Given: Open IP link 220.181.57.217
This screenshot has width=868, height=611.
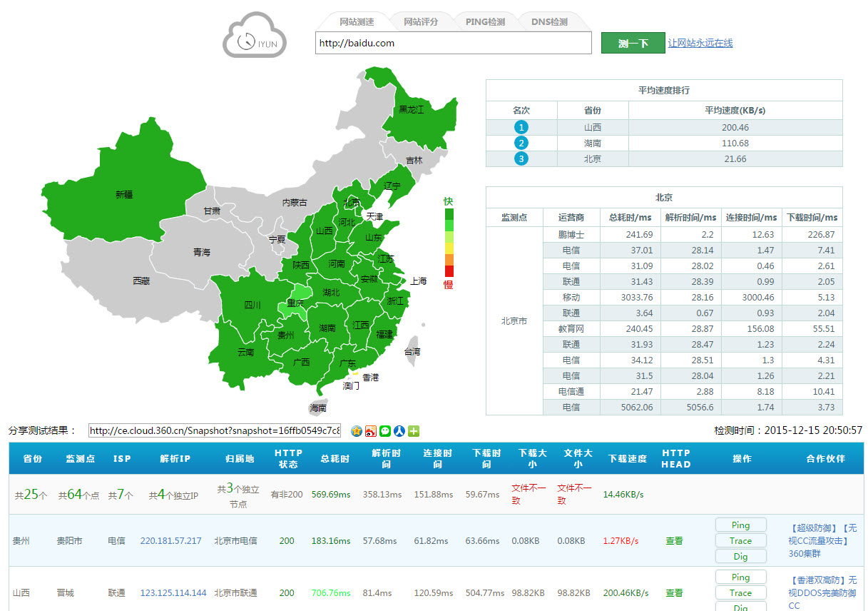Looking at the screenshot, I should pyautogui.click(x=171, y=541).
